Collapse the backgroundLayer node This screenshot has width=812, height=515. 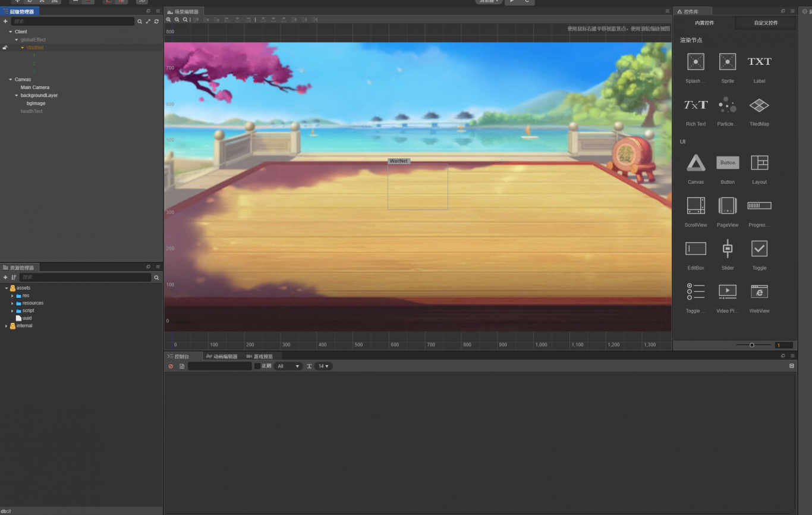point(17,95)
